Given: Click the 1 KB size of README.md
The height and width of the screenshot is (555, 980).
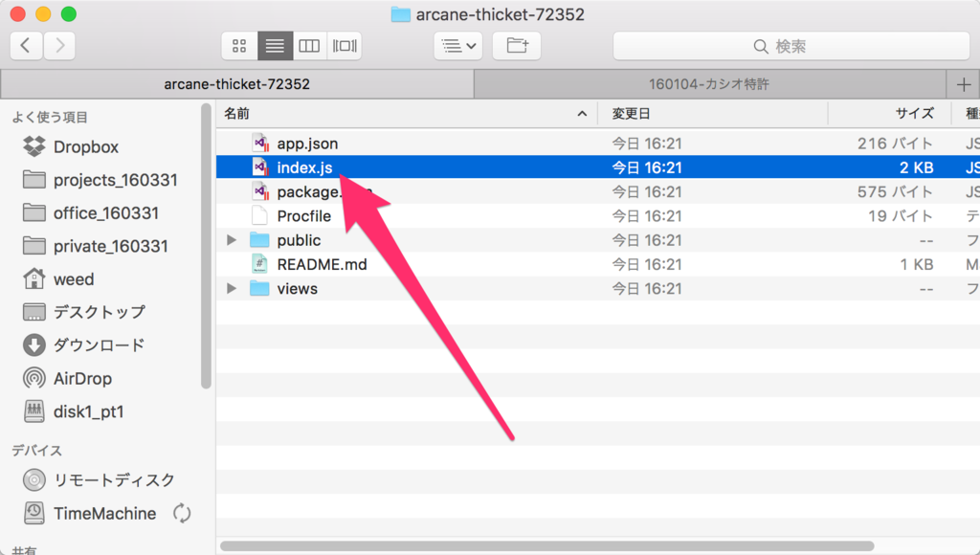Looking at the screenshot, I should [916, 264].
